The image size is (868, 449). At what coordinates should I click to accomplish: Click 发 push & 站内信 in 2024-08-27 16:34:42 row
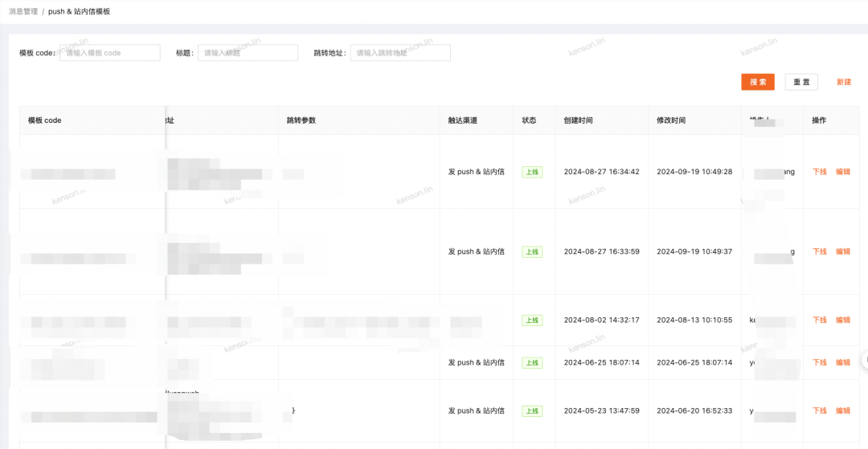477,172
